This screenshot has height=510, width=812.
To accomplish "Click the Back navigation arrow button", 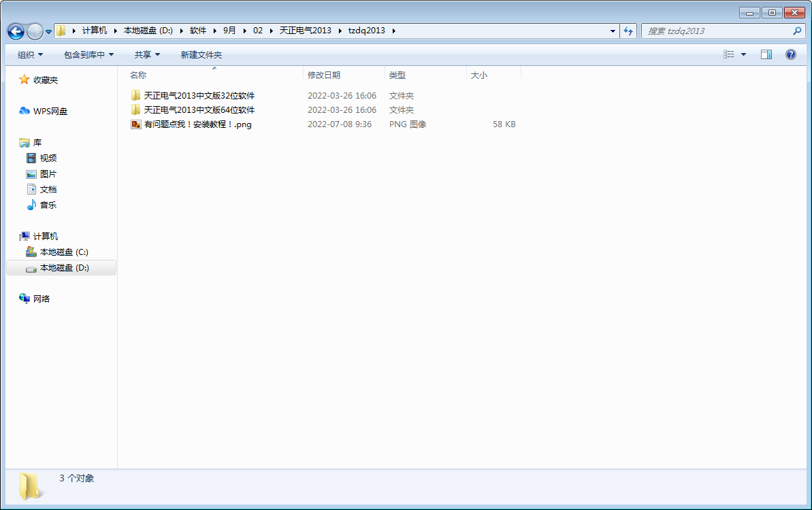I will coord(16,31).
